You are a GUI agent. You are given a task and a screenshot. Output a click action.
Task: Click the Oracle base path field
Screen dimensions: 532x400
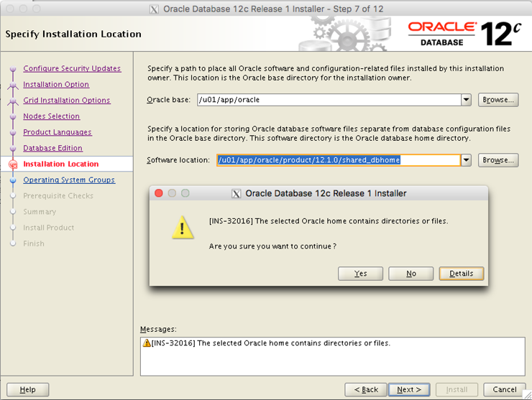tap(329, 100)
